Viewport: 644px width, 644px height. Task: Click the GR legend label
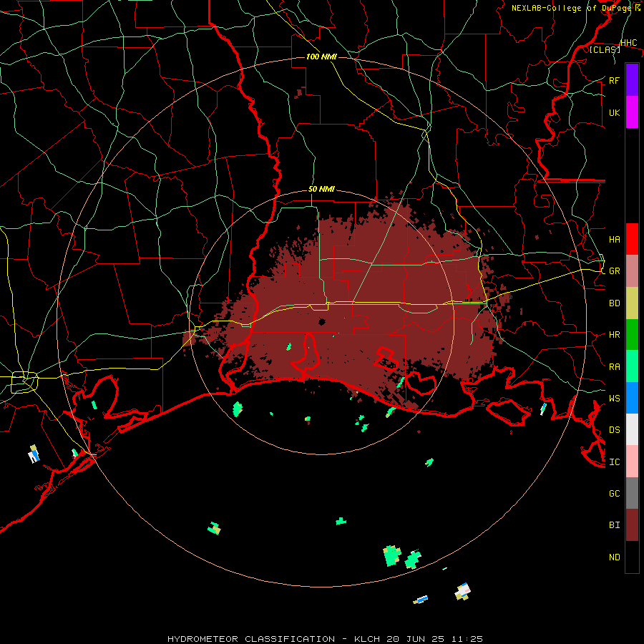614,271
